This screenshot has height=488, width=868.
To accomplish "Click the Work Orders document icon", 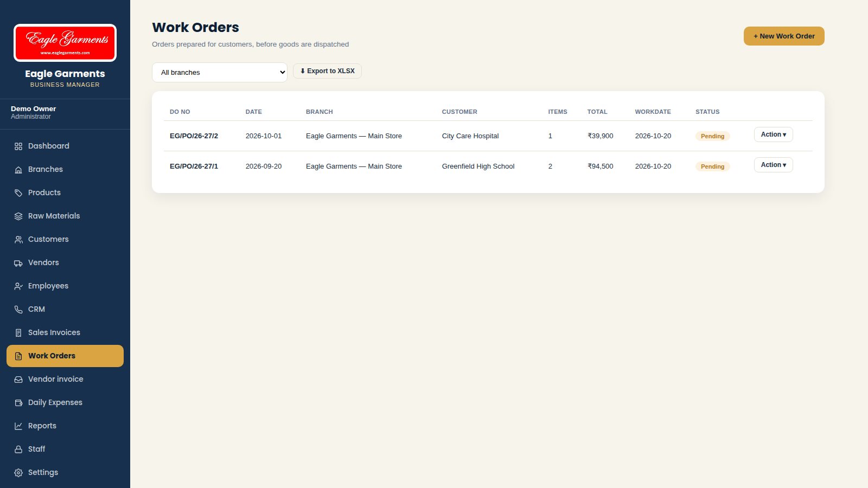I will point(18,356).
